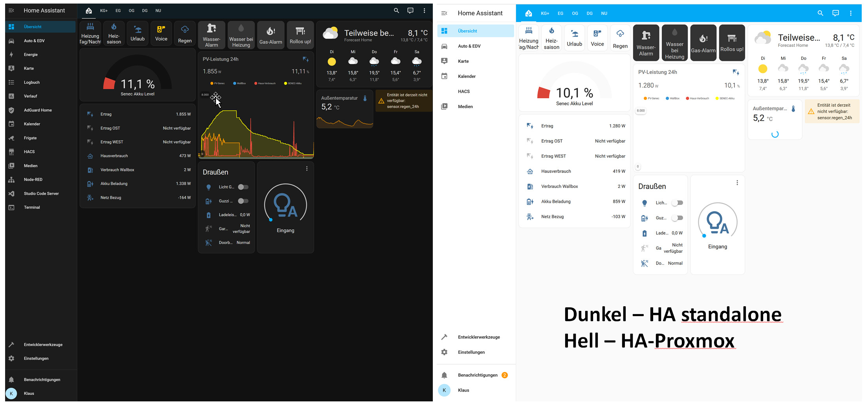This screenshot has height=412, width=868.
Task: Open HACS in dark sidebar
Action: point(41,152)
